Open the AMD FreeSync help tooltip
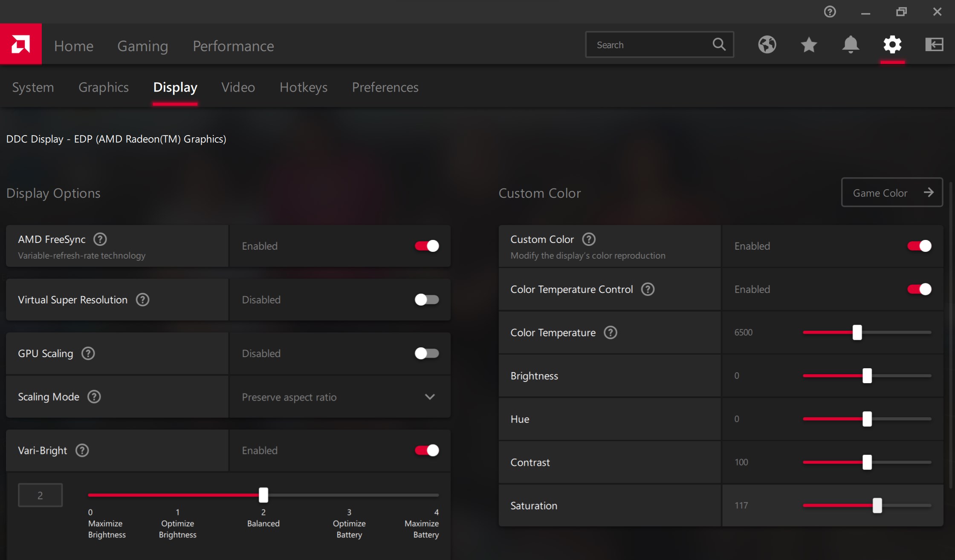This screenshot has height=560, width=955. pos(100,239)
